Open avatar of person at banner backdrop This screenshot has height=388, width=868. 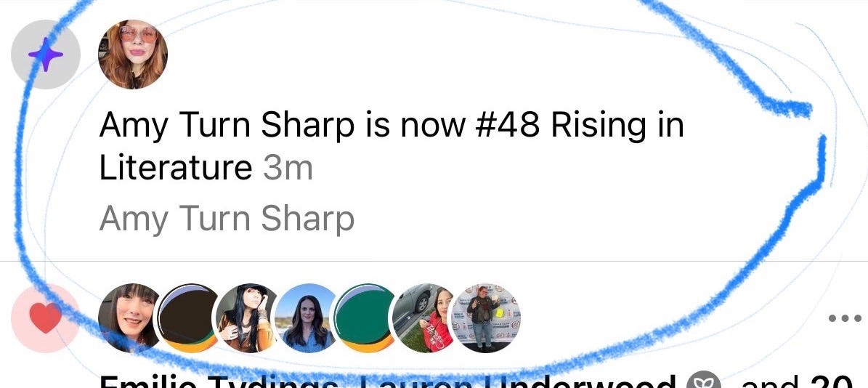pos(487,318)
